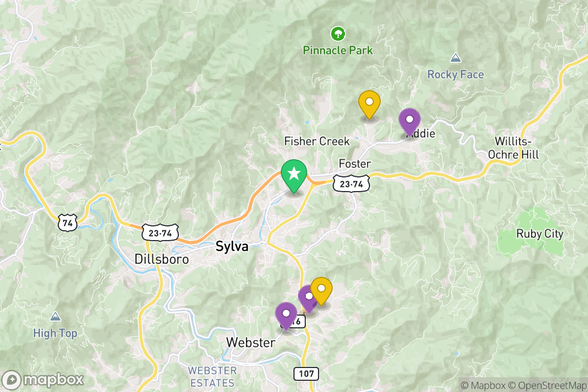Click the Ruby City label
Viewport: 588px width, 392px height.
(x=540, y=234)
